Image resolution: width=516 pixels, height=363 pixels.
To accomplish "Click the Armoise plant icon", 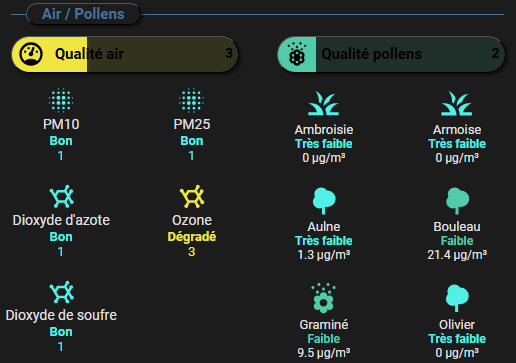I will tap(457, 104).
